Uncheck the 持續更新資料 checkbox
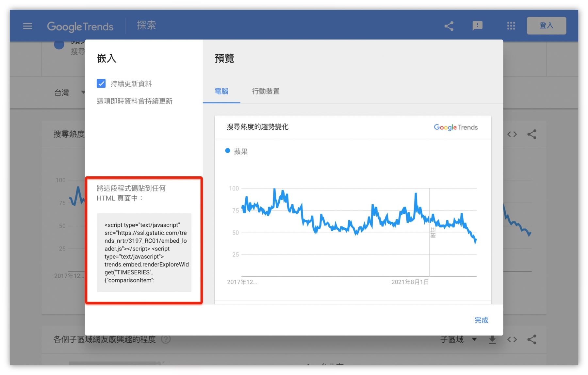Screen dimensions: 588x375 click(x=101, y=84)
